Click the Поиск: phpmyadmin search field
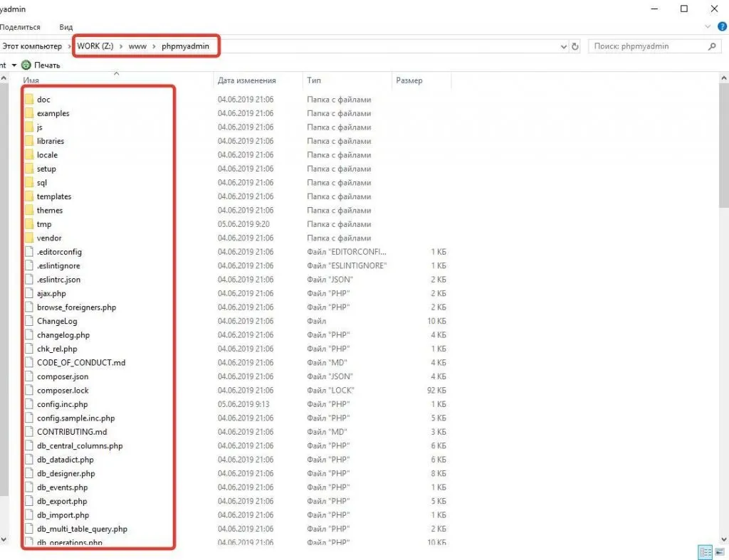The width and height of the screenshot is (729, 560). [648, 46]
